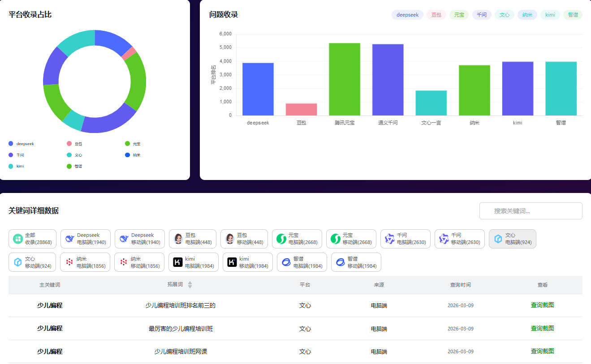591x364 pixels.
Task: Click the 少儿编程培训班排名前三的 cell
Action: pyautogui.click(x=181, y=305)
